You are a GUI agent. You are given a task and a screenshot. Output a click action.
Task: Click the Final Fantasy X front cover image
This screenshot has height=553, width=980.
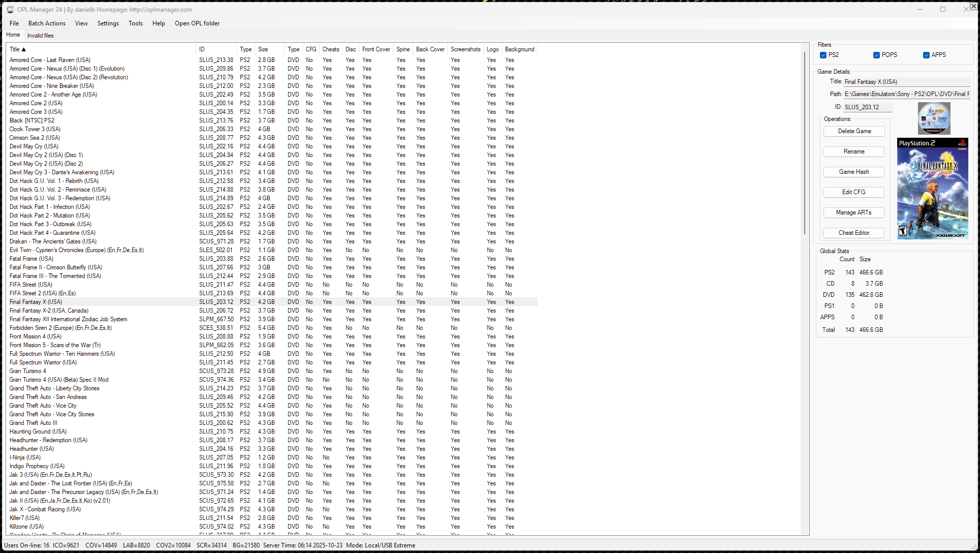coord(932,189)
